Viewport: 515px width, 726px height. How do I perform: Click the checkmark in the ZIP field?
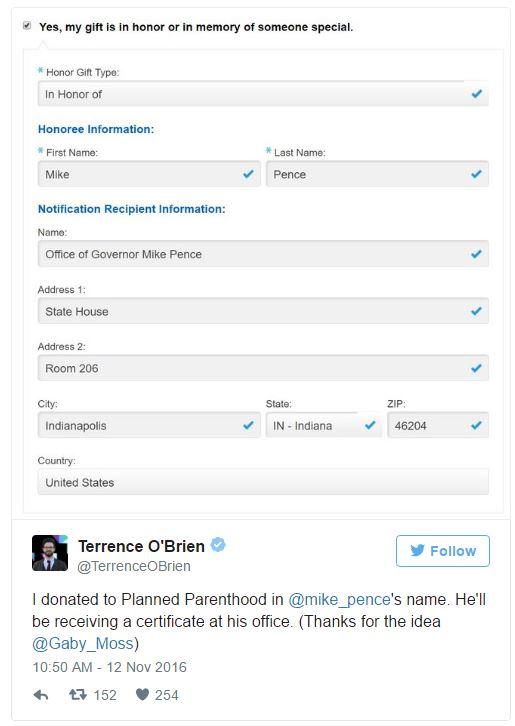click(x=476, y=425)
